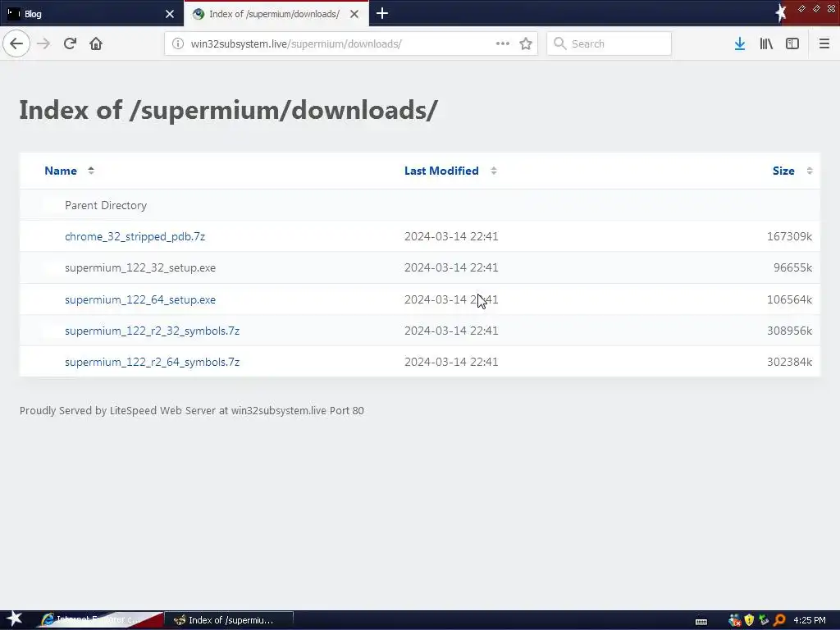This screenshot has width=840, height=630.
Task: Click the 96655k size value
Action: (792, 267)
